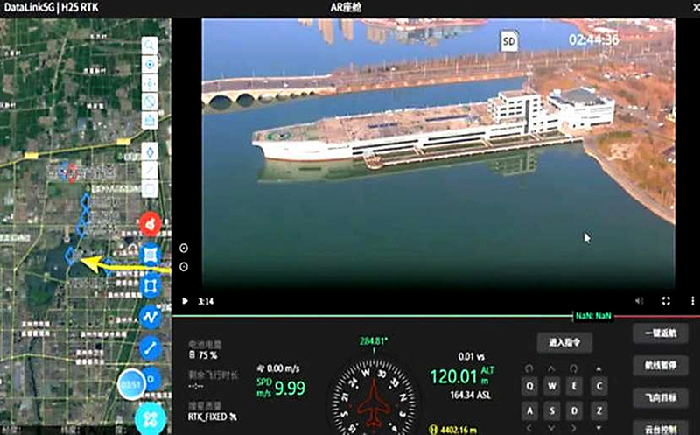Enter fullscreen video mode
Viewport: 700px width, 435px height.
pyautogui.click(x=666, y=301)
